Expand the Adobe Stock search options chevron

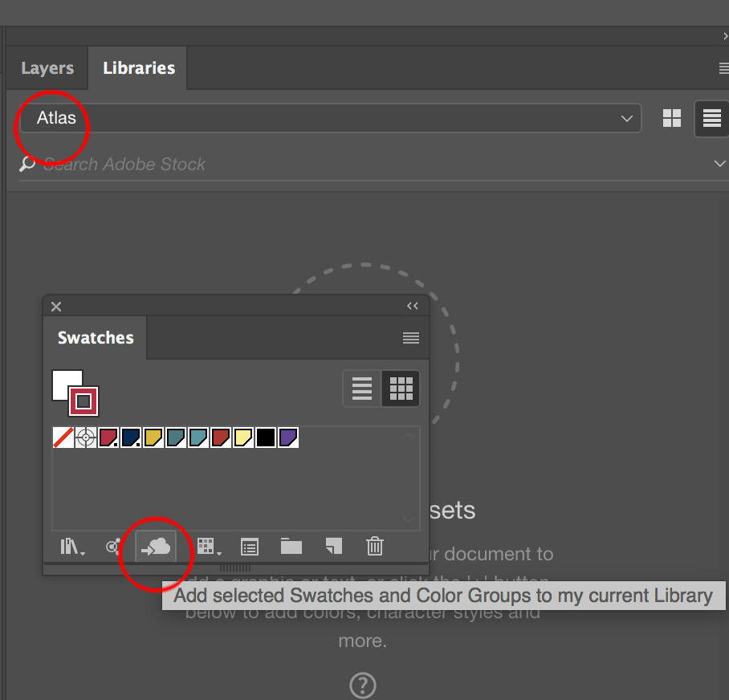point(719,164)
